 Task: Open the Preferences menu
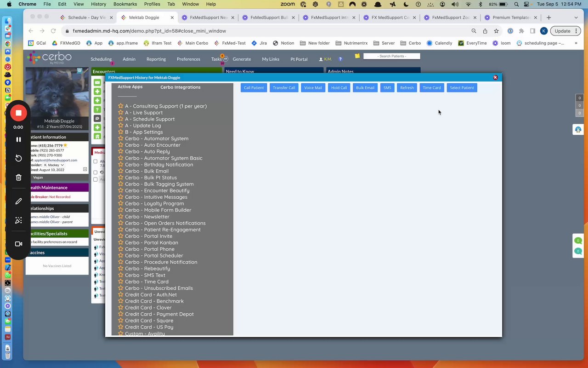click(x=188, y=59)
